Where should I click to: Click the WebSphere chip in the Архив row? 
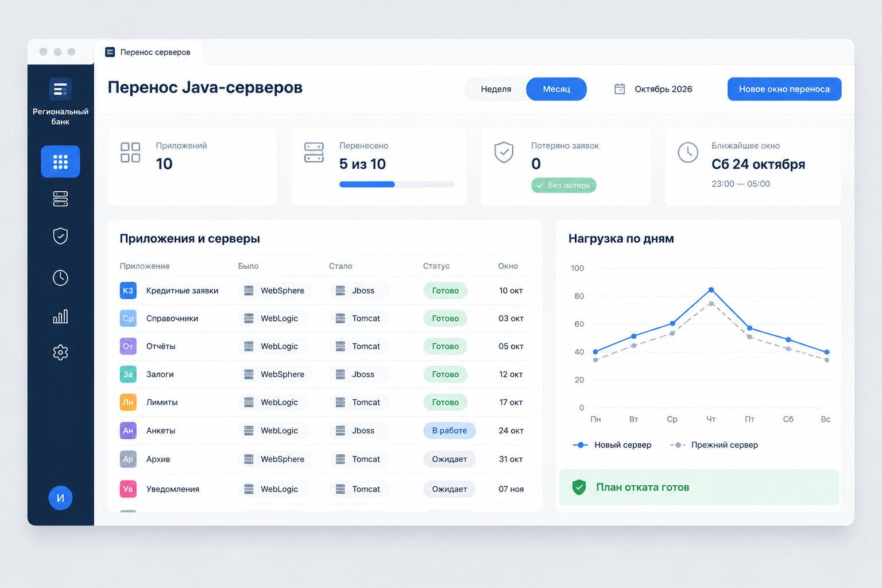click(275, 459)
